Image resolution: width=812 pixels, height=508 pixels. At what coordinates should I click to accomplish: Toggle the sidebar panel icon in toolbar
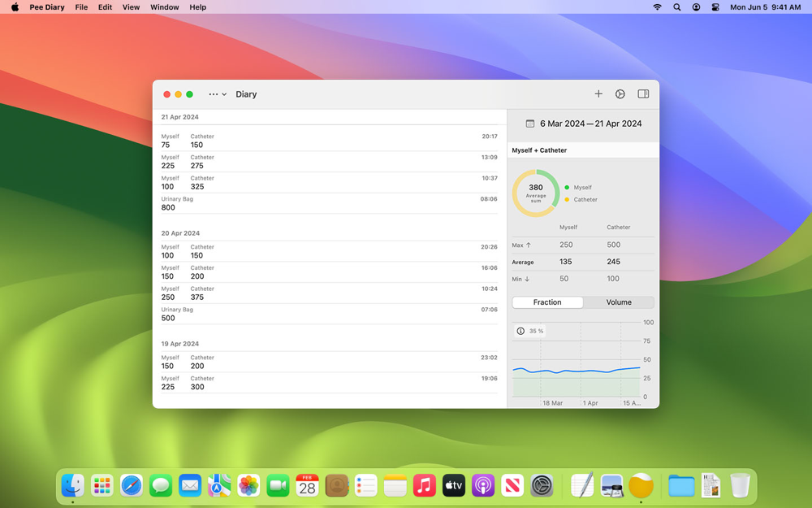pos(643,93)
